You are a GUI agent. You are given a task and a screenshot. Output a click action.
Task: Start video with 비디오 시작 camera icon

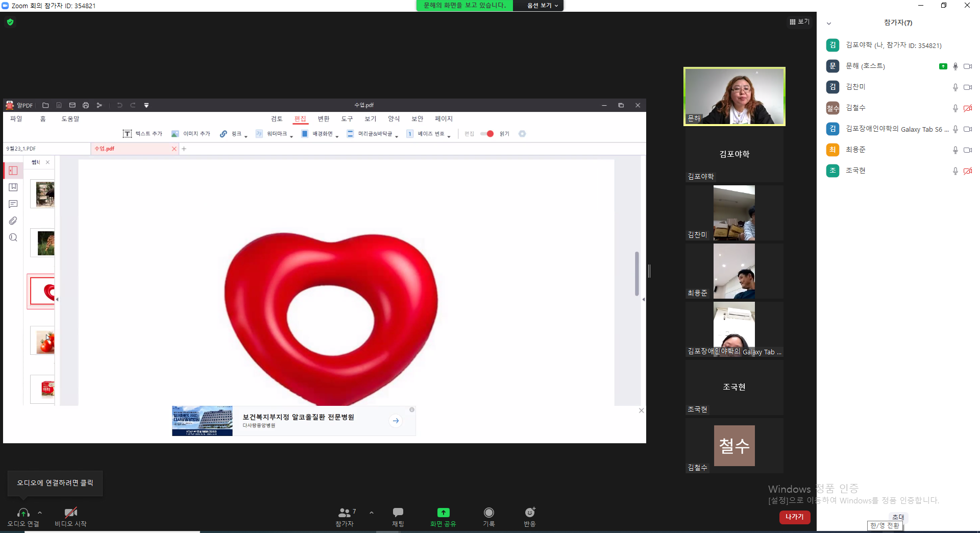[70, 513]
